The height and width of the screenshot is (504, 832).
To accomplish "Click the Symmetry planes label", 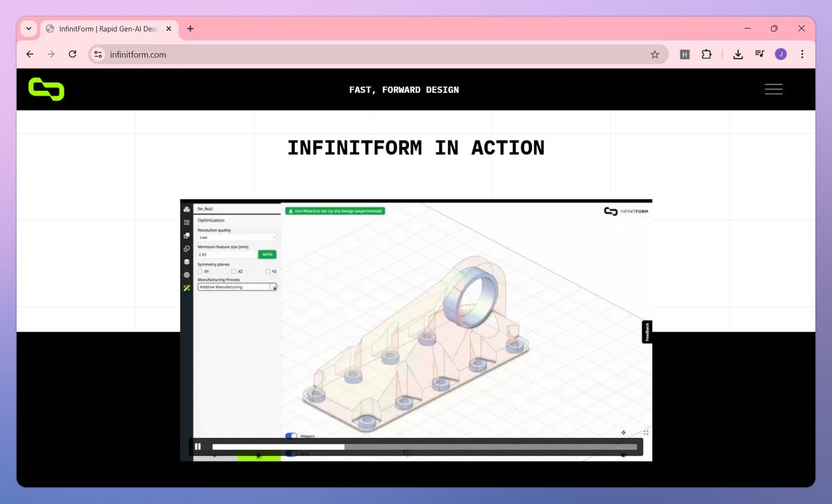I will point(213,264).
